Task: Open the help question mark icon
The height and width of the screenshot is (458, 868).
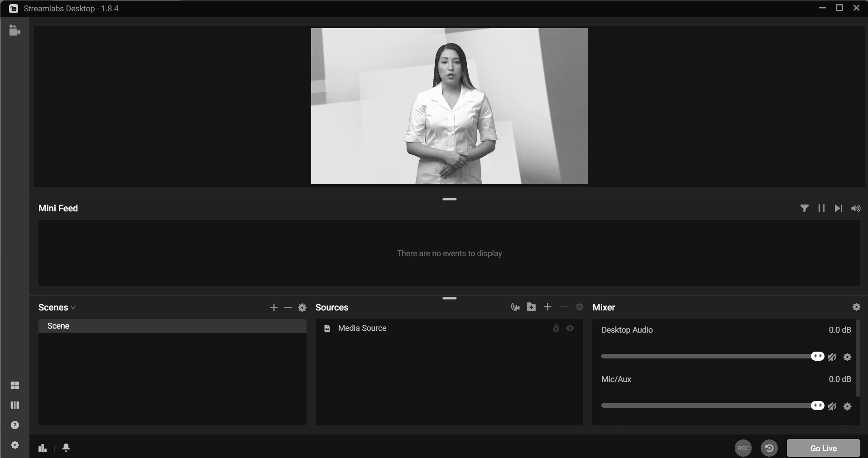Action: pyautogui.click(x=15, y=425)
